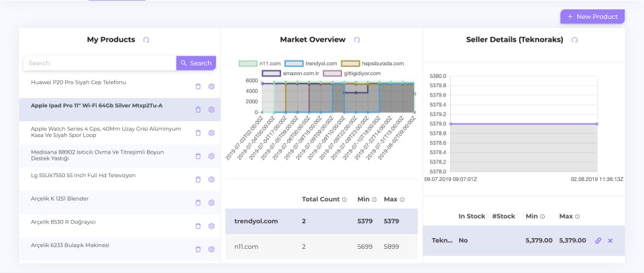644x273 pixels.
Task: Refresh the Seller Details panel
Action: click(x=575, y=40)
